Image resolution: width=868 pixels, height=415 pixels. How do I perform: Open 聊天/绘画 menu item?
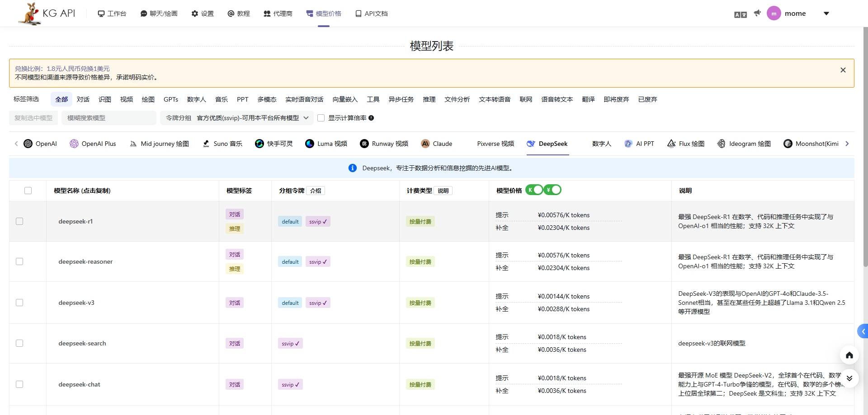tap(159, 14)
